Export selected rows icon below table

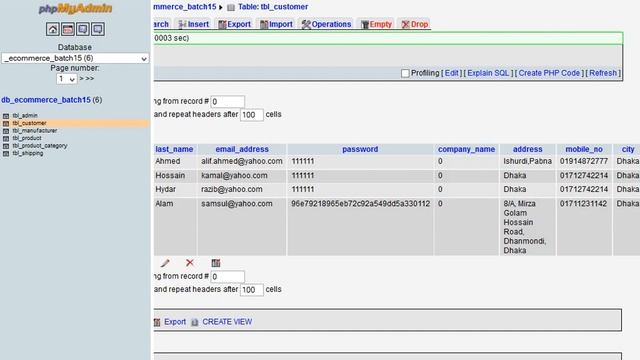pyautogui.click(x=216, y=263)
